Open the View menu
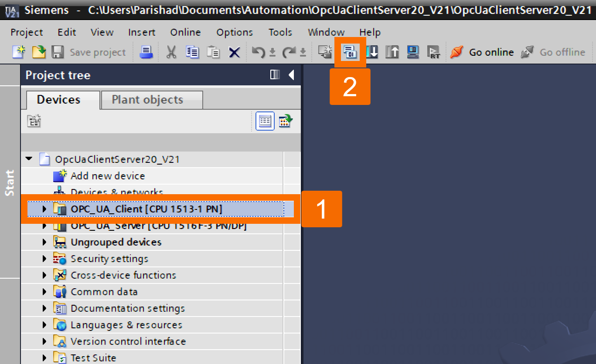Screen dimensions: 596x364 102,32
